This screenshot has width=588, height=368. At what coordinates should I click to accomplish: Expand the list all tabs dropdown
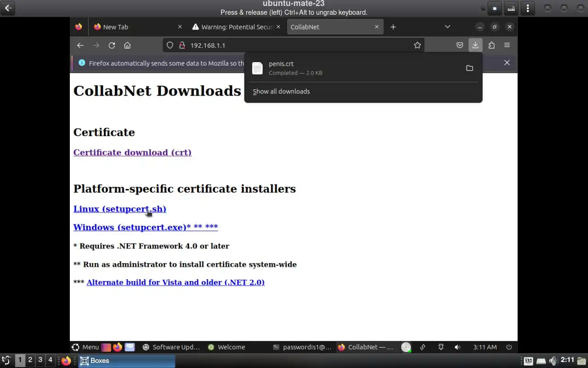tap(447, 27)
